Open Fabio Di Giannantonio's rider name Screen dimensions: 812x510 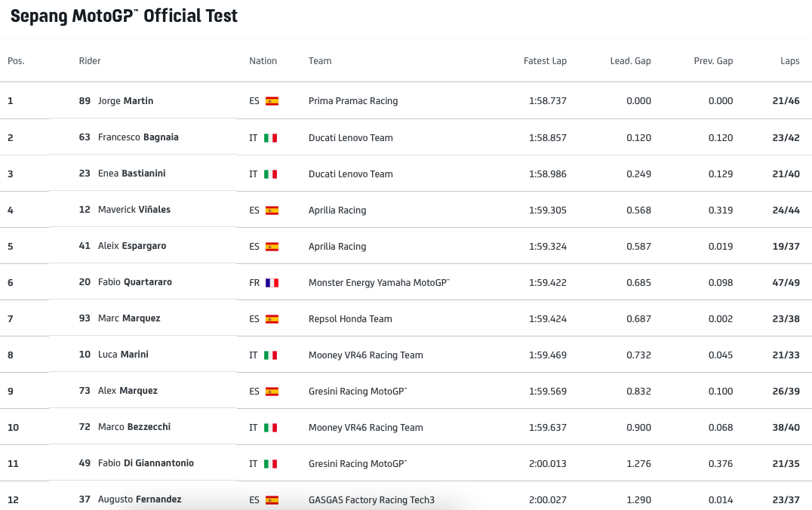(146, 463)
